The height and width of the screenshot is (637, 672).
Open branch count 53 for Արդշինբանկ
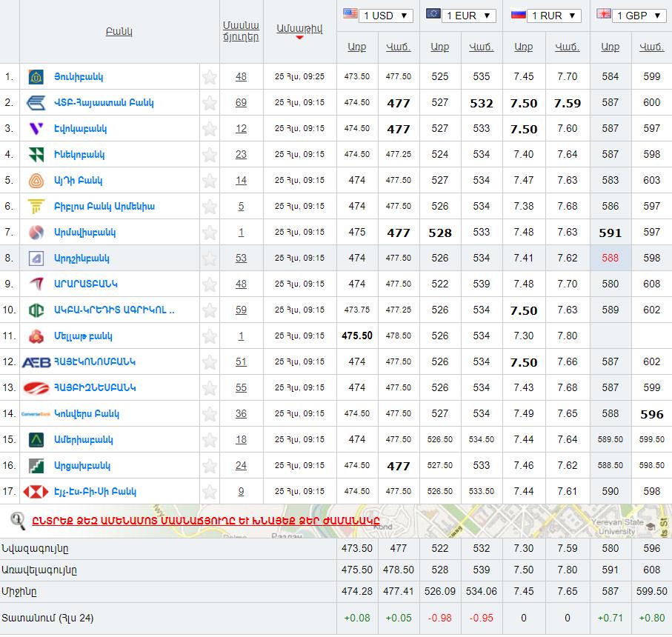click(x=241, y=258)
